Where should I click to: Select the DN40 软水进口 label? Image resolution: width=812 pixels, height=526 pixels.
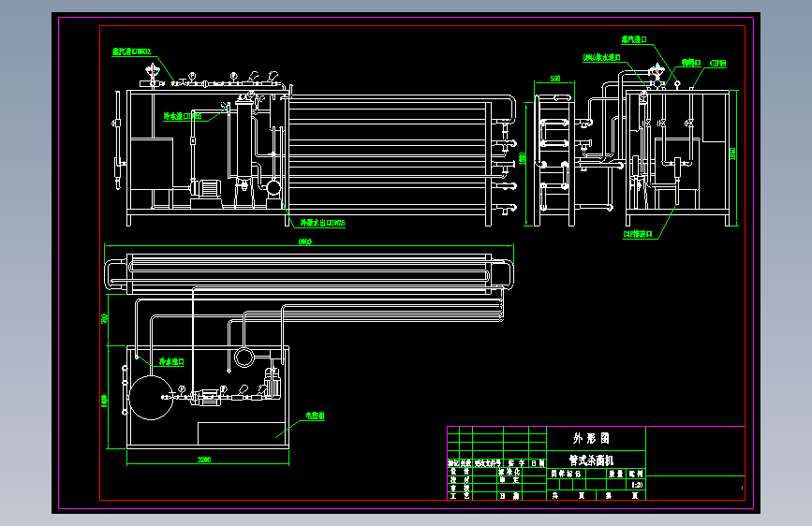pos(602,57)
